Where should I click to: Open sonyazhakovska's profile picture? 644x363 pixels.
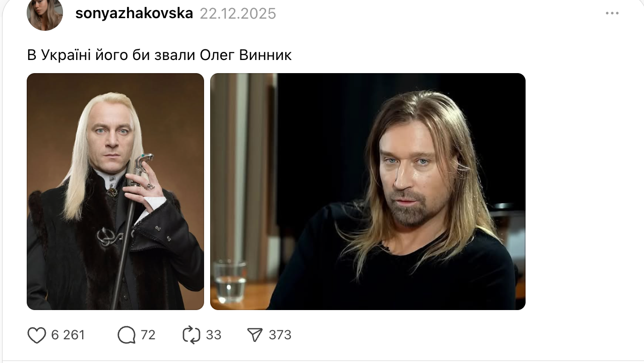point(45,13)
